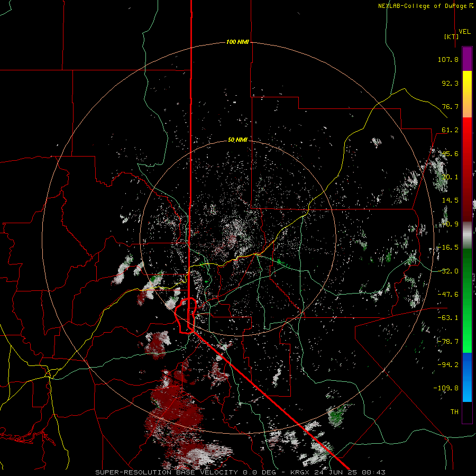Select the -63.1 velocity scale value
Viewport: 476px width, 476px height.
(448, 318)
